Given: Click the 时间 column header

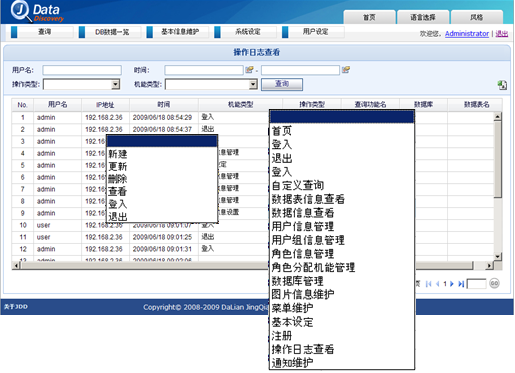Looking at the screenshot, I should (164, 105).
